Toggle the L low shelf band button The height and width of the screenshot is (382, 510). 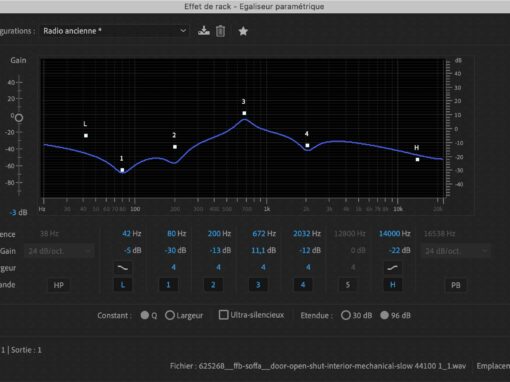pyautogui.click(x=123, y=285)
